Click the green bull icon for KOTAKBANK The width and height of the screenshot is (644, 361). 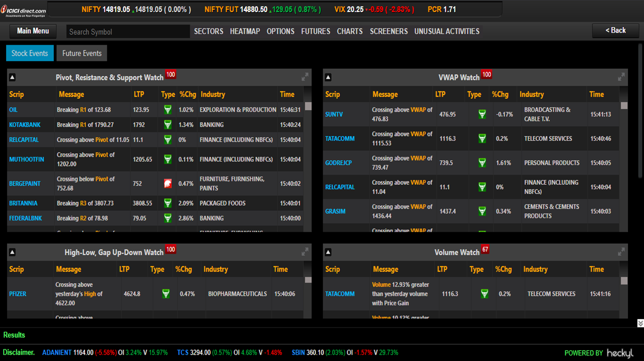[x=167, y=125]
